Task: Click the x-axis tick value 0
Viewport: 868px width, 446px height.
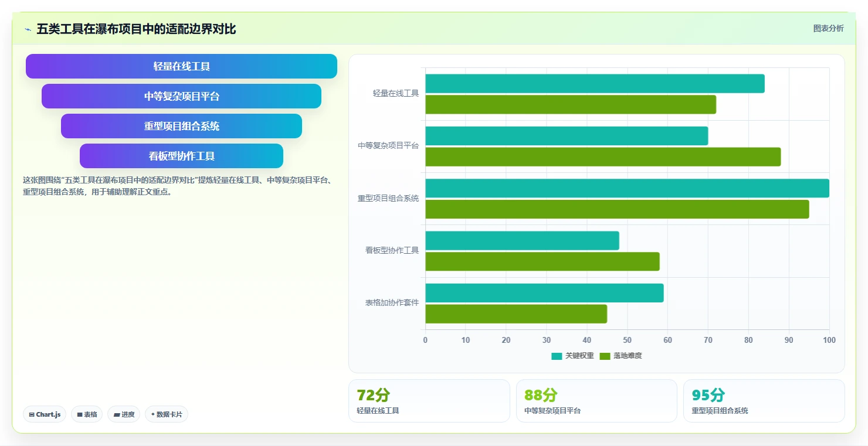Action: [x=425, y=340]
